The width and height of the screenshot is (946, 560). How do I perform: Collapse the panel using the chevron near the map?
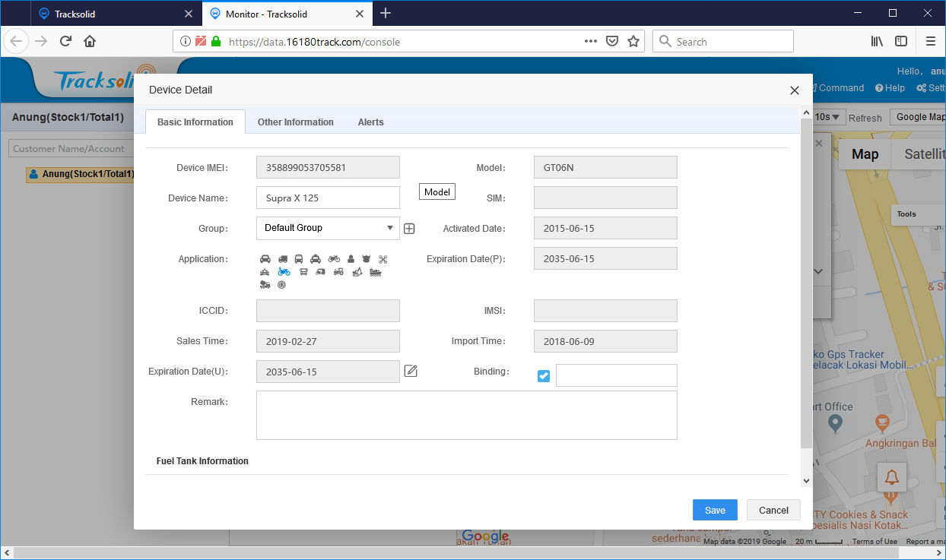[817, 271]
